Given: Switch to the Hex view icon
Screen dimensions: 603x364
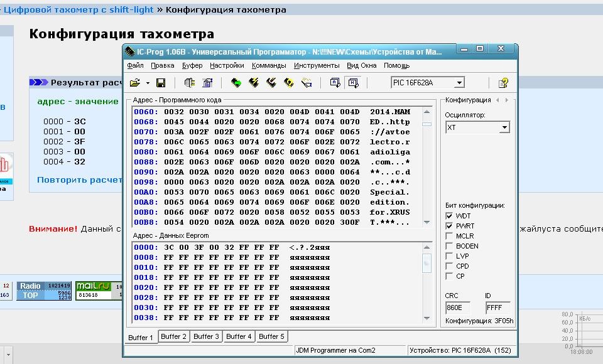Looking at the screenshot, I should [x=353, y=83].
